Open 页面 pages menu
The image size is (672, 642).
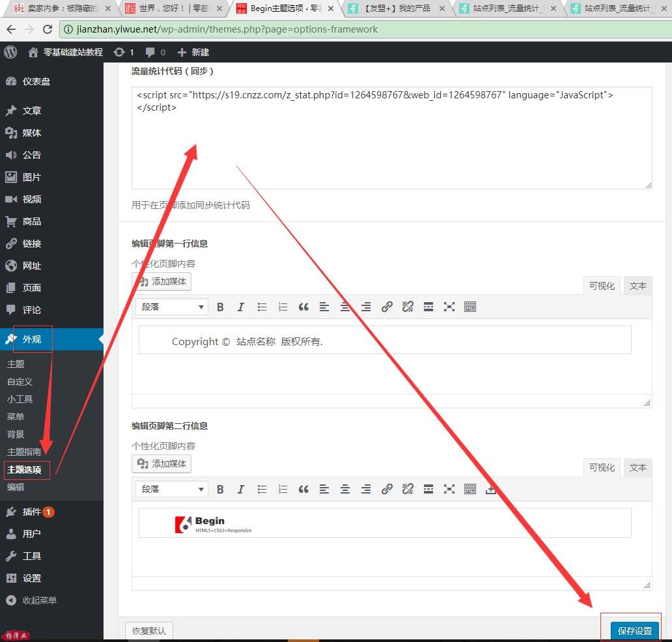click(x=51, y=288)
